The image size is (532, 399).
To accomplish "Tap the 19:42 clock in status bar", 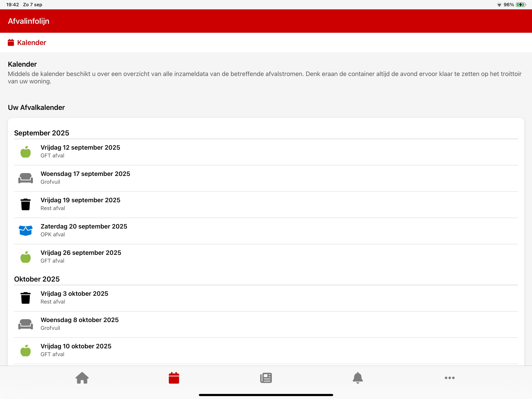I will point(12,4).
